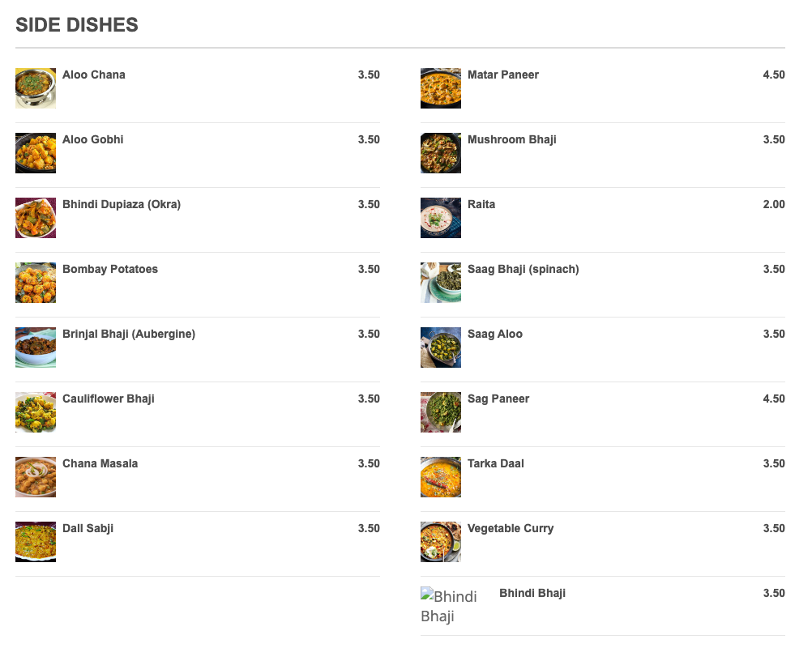The image size is (812, 648).
Task: Choose the Chana Masala item name
Action: [x=100, y=463]
